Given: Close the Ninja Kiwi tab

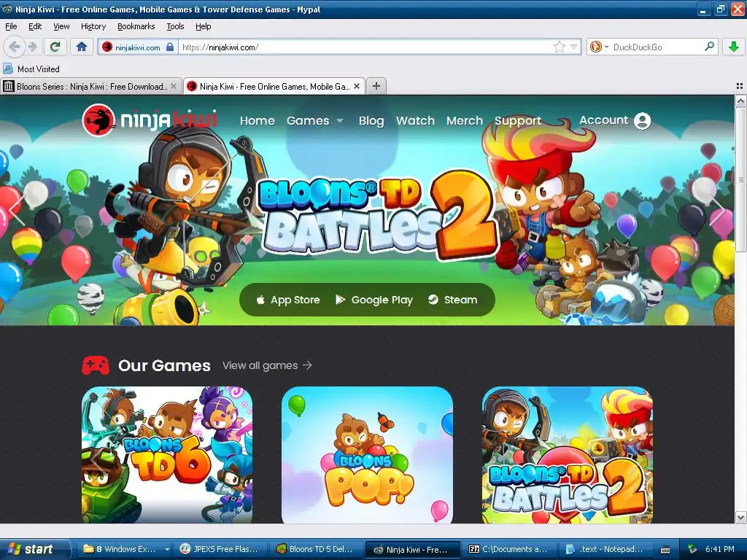Looking at the screenshot, I should point(357,86).
